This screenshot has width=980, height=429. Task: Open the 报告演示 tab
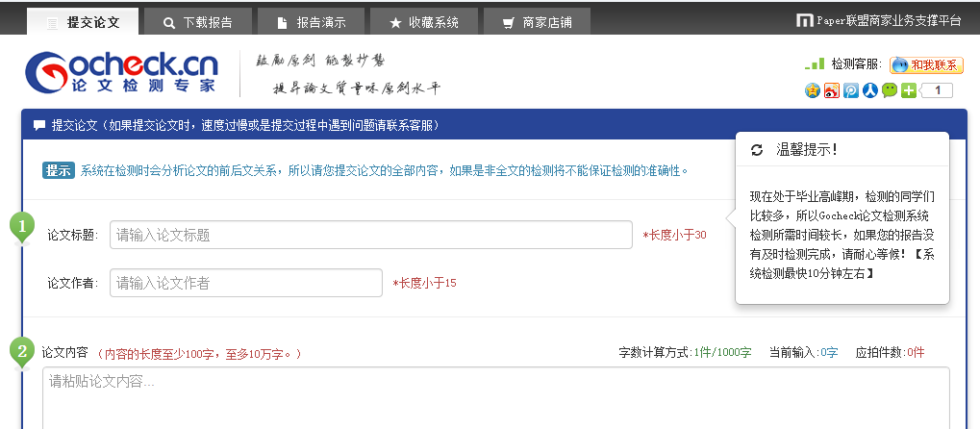[312, 21]
